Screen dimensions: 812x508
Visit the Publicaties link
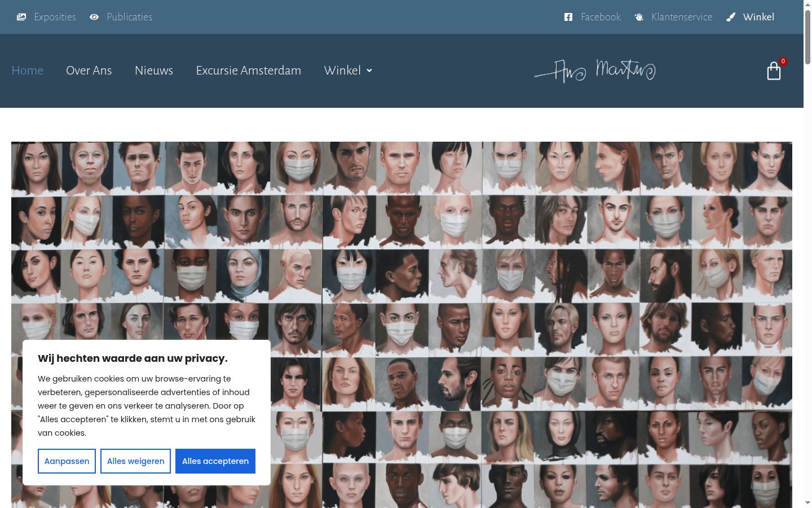click(x=129, y=17)
